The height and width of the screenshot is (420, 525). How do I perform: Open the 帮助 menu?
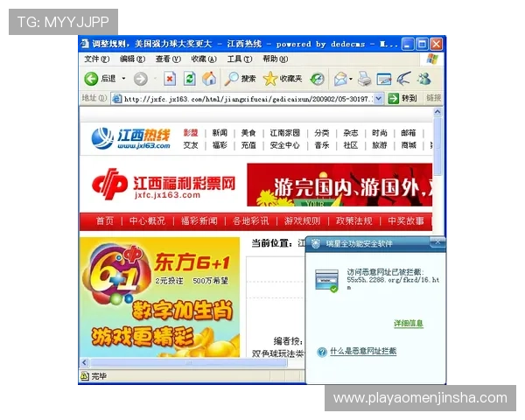(x=276, y=59)
